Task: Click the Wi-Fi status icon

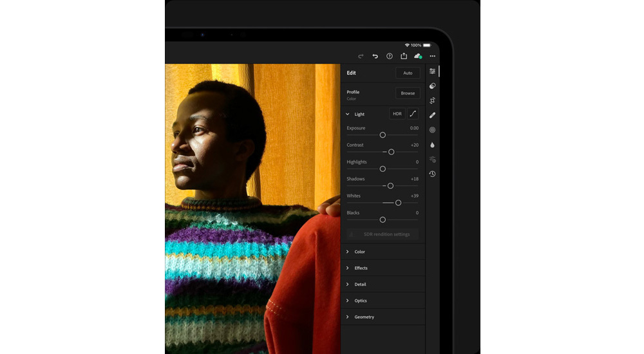Action: 407,45
